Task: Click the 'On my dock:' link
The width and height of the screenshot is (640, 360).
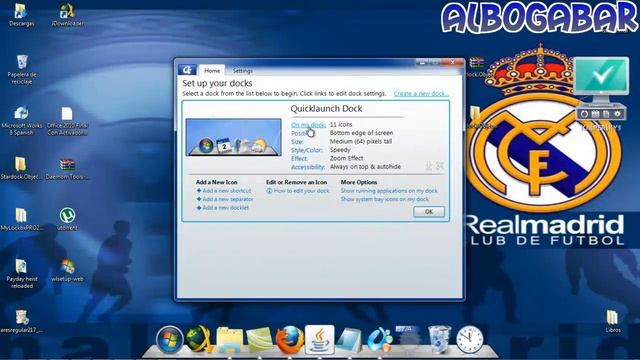Action: point(308,124)
